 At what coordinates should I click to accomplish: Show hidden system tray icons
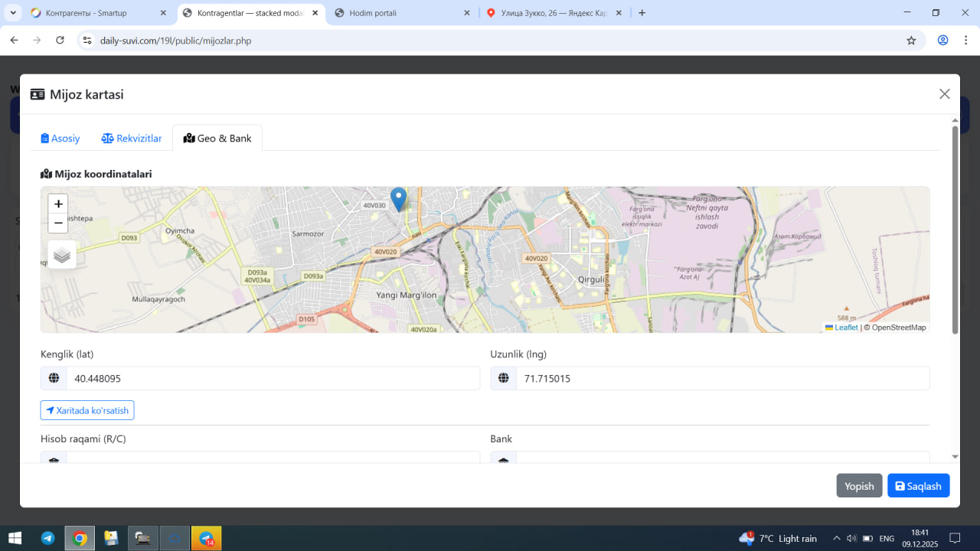tap(836, 538)
